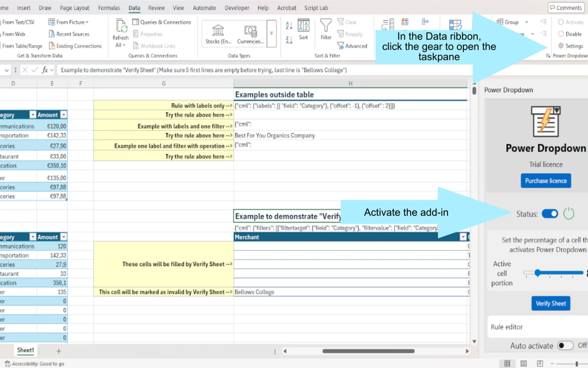Switch to the Review tab
588x368 pixels.
156,8
